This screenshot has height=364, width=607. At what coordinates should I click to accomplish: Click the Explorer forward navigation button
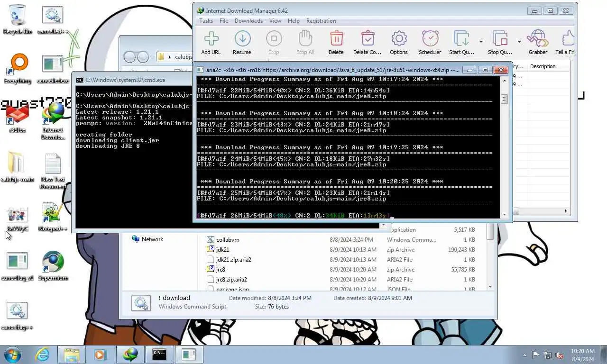[142, 57]
